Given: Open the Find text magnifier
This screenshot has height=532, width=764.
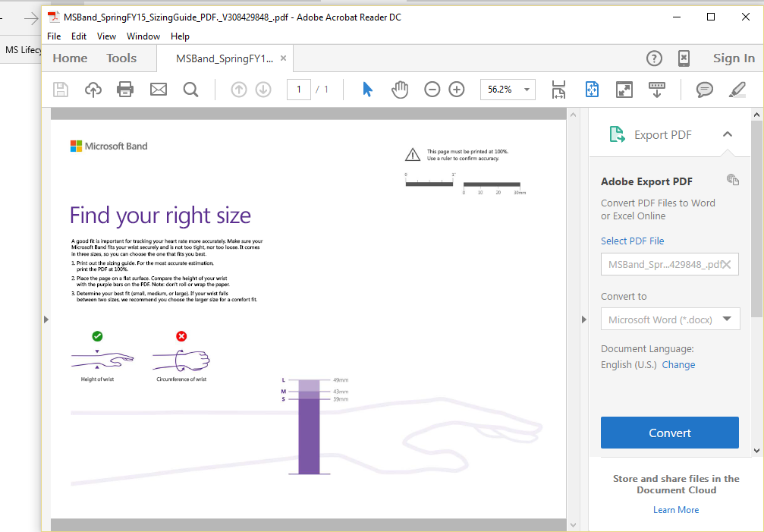Looking at the screenshot, I should pos(190,90).
